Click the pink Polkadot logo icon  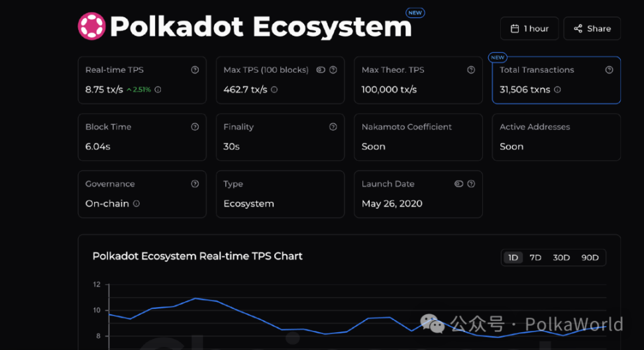[x=91, y=26]
